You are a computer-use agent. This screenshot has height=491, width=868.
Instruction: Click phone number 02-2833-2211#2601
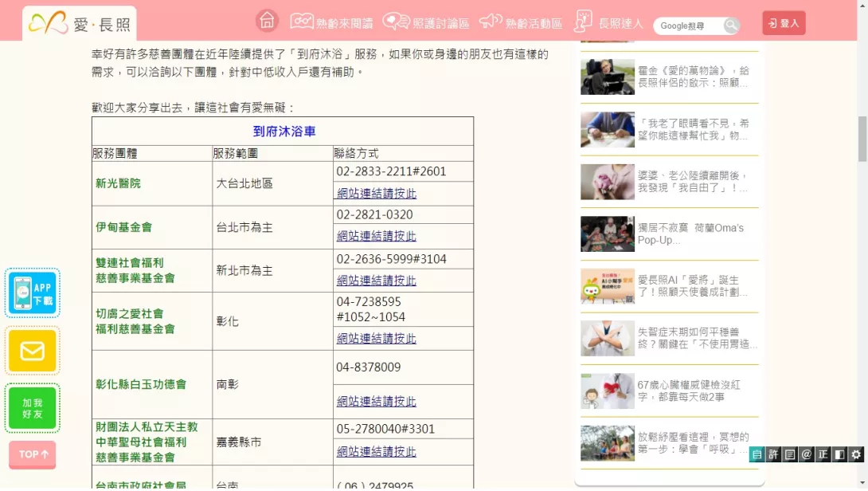coord(391,172)
